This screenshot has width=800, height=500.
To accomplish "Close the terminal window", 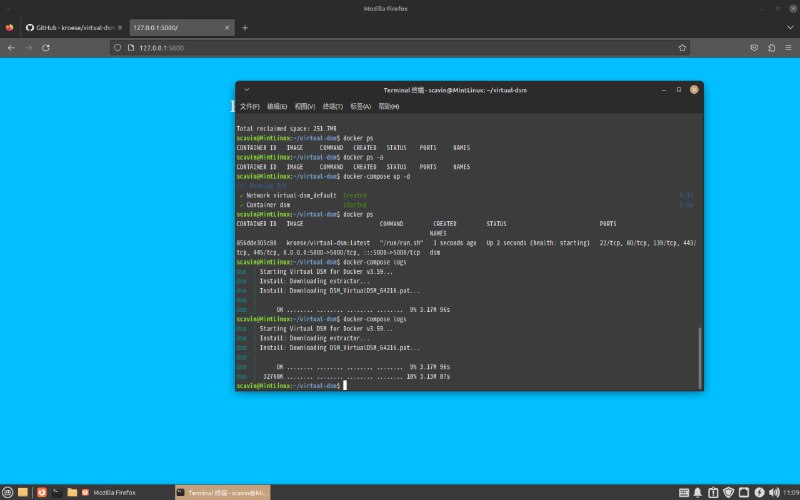I will point(694,90).
